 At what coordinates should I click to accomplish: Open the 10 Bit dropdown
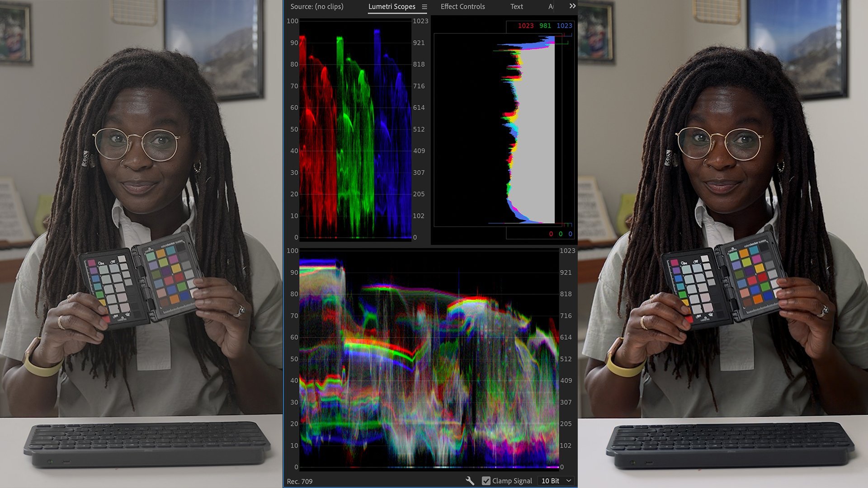556,481
